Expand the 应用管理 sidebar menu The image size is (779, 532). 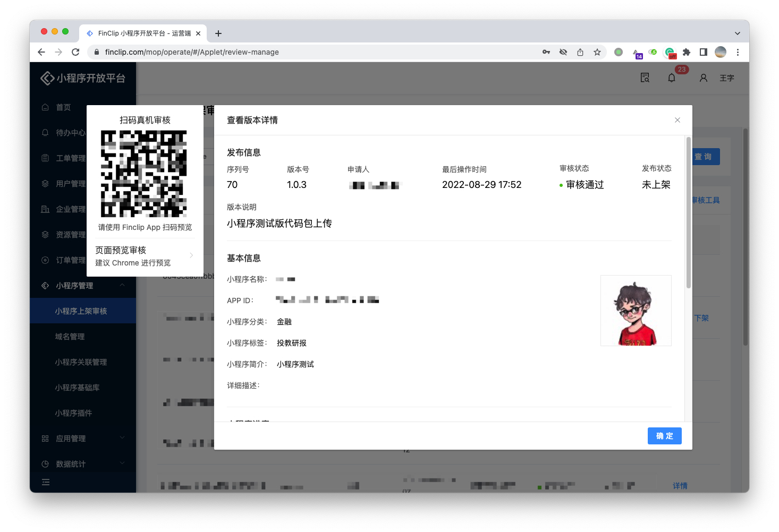click(x=122, y=439)
